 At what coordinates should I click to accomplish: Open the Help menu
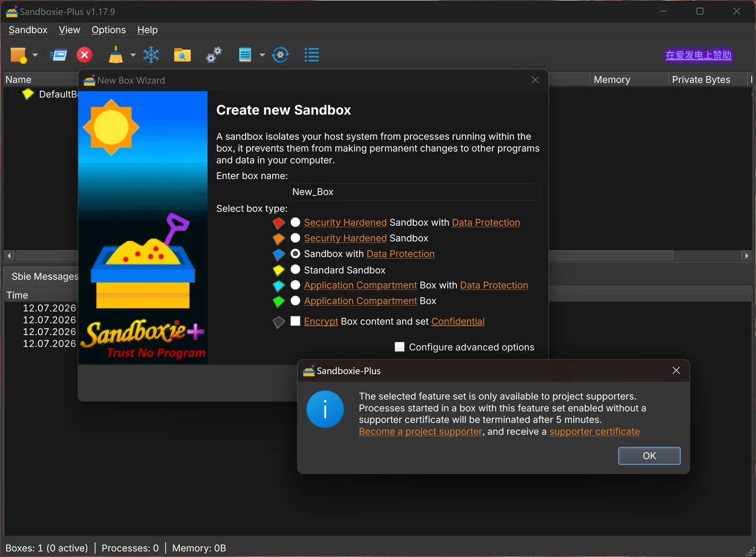click(147, 30)
